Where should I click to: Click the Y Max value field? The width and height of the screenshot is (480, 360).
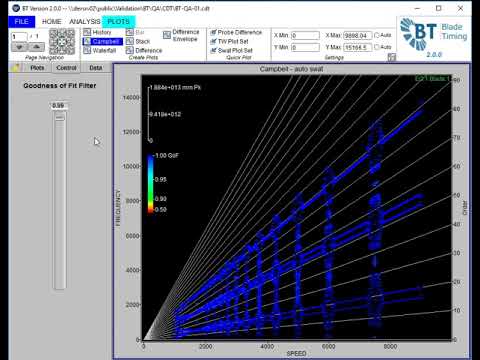(x=358, y=47)
